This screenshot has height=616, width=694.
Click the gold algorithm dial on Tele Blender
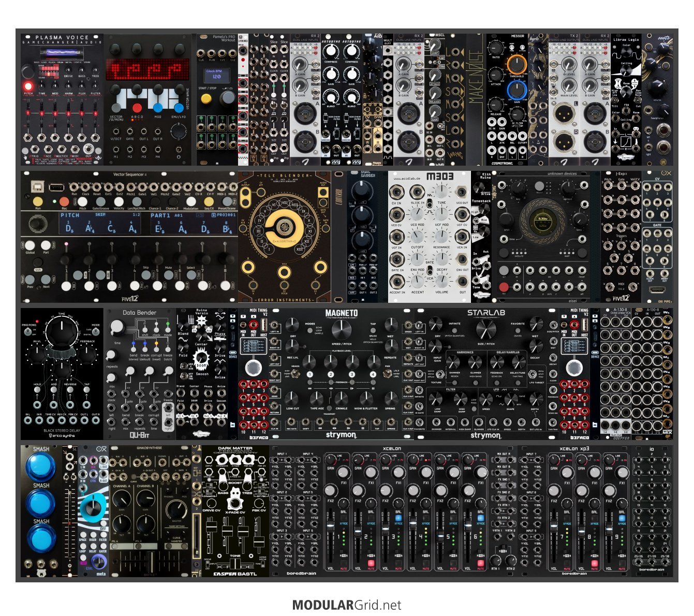click(x=283, y=228)
